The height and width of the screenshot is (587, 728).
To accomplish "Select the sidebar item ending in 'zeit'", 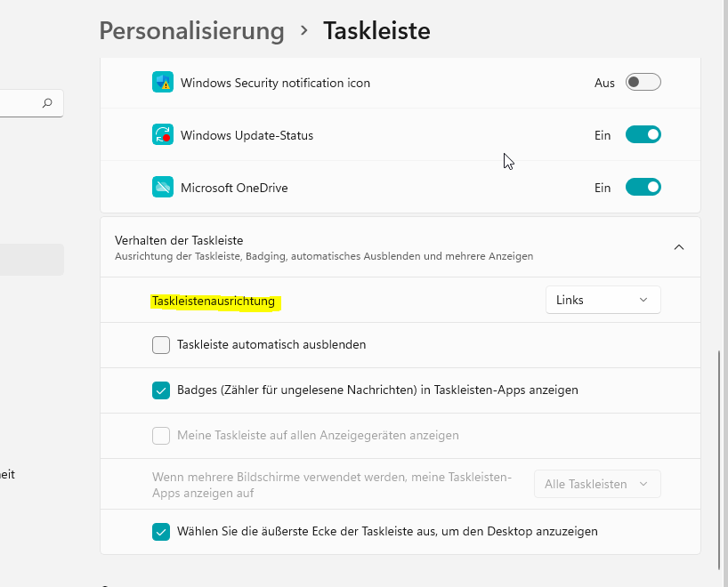I will click(9, 475).
